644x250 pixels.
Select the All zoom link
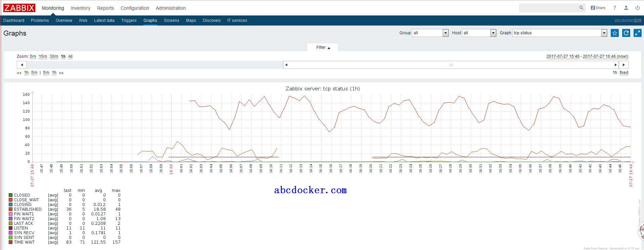70,56
